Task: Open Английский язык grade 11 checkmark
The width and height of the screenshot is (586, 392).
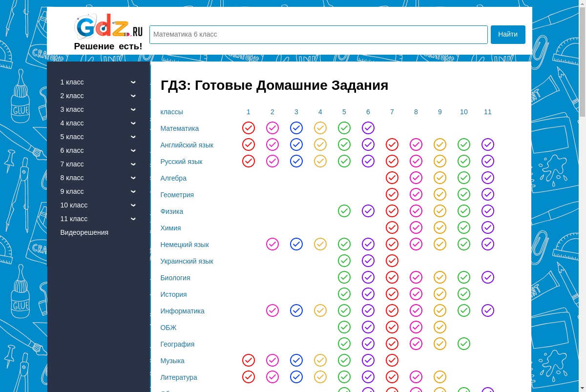Action: point(488,145)
